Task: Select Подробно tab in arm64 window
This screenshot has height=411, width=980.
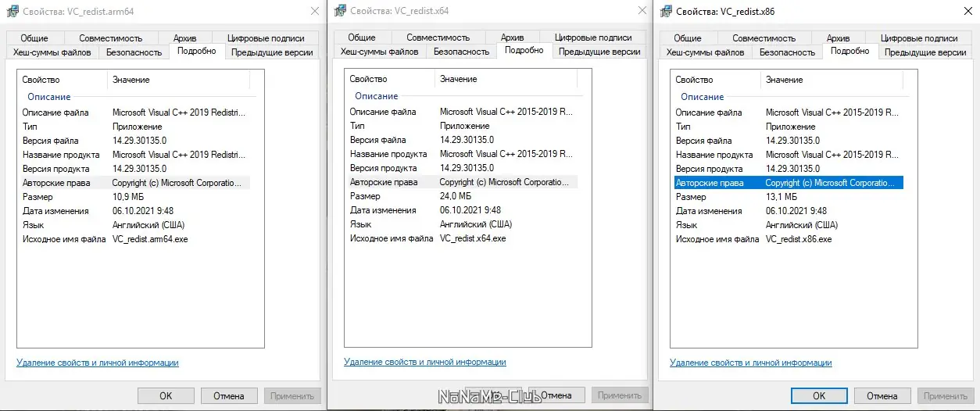Action: tap(197, 51)
